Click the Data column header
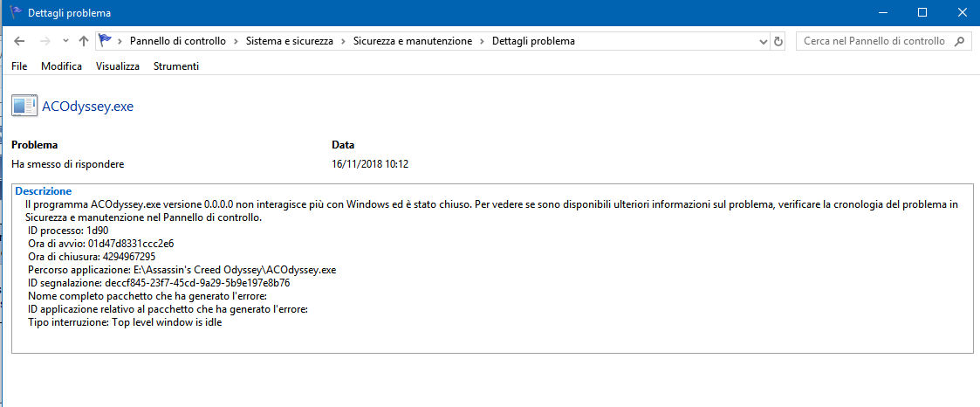This screenshot has width=980, height=407. tap(343, 145)
